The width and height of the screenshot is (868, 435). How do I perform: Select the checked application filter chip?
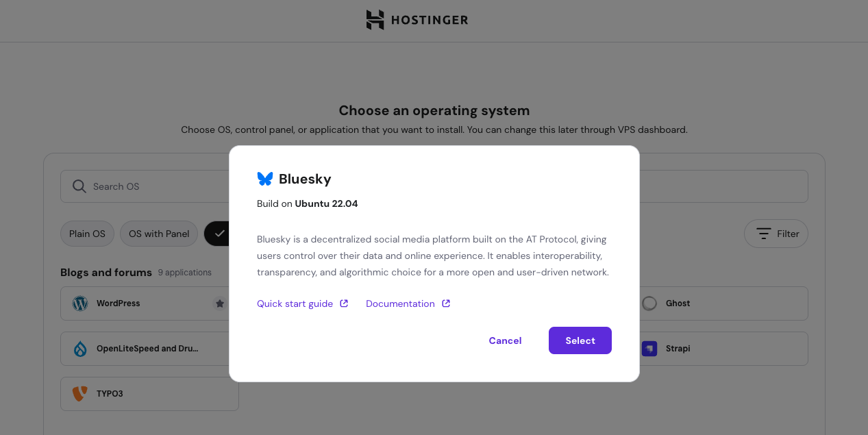tap(216, 234)
